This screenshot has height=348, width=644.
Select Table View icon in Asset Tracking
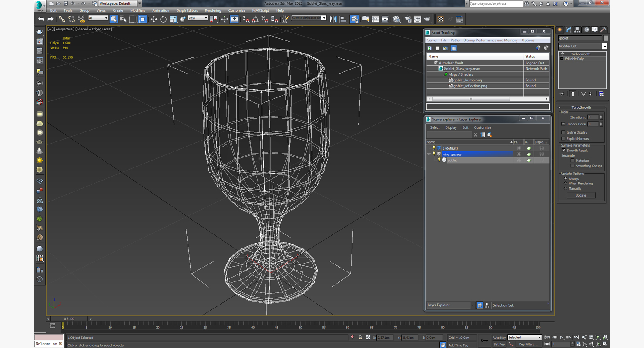(x=454, y=48)
